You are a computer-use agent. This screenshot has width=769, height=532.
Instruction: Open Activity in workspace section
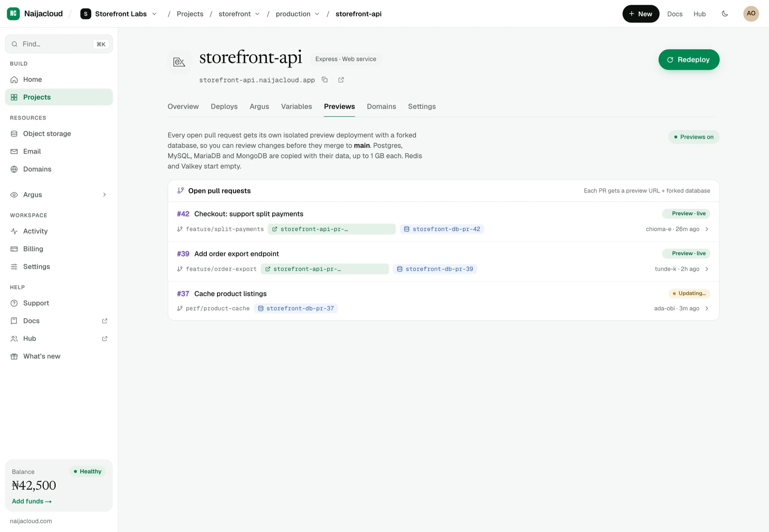[59, 231]
